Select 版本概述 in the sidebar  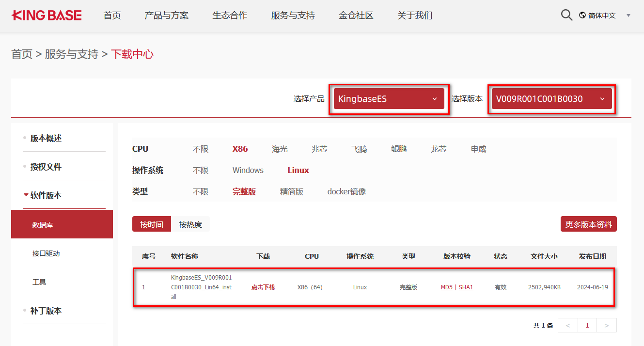pos(46,138)
